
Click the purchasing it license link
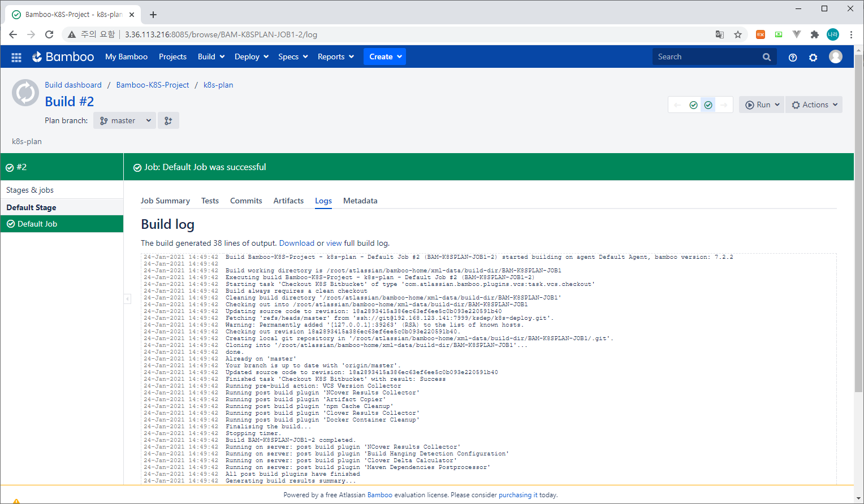point(518,495)
